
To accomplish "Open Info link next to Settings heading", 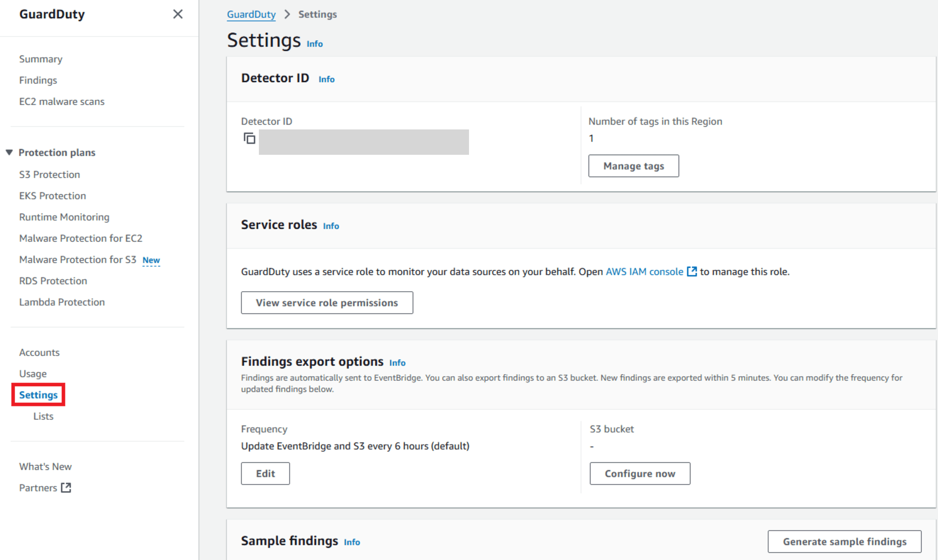I will coord(314,44).
